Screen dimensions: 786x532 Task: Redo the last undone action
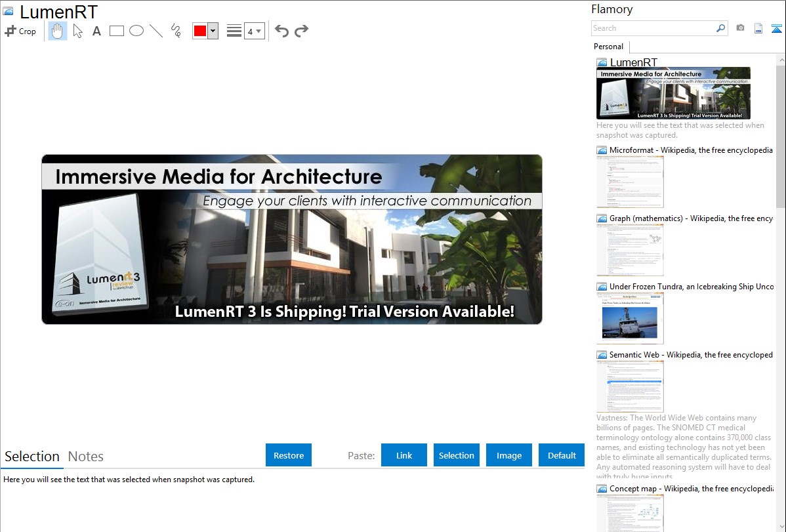pyautogui.click(x=301, y=31)
